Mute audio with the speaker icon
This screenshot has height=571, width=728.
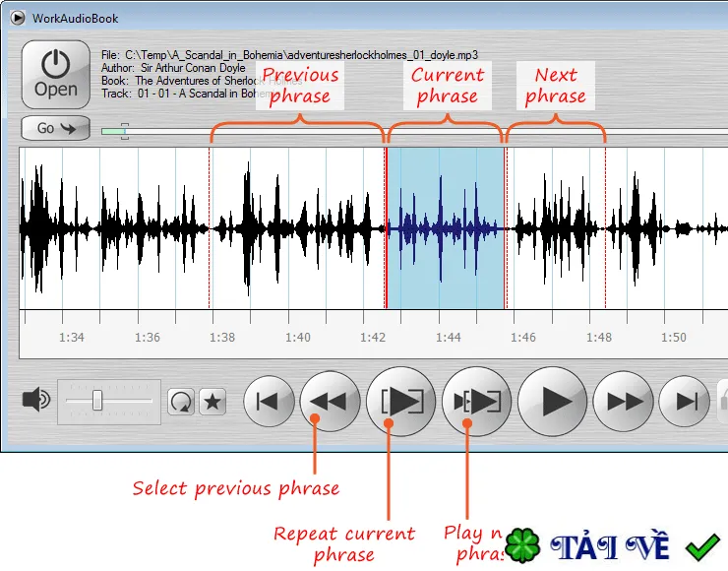[36, 400]
